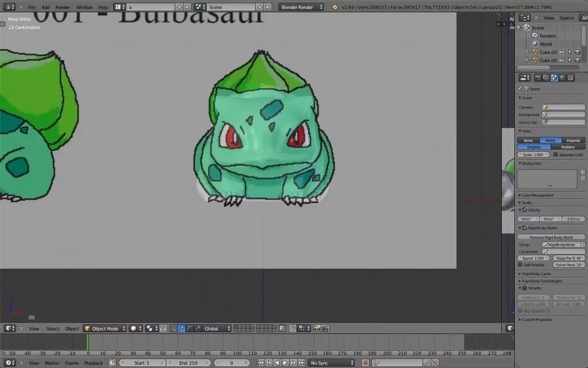Play animation forward
588x368 pixels.
pyautogui.click(x=285, y=363)
